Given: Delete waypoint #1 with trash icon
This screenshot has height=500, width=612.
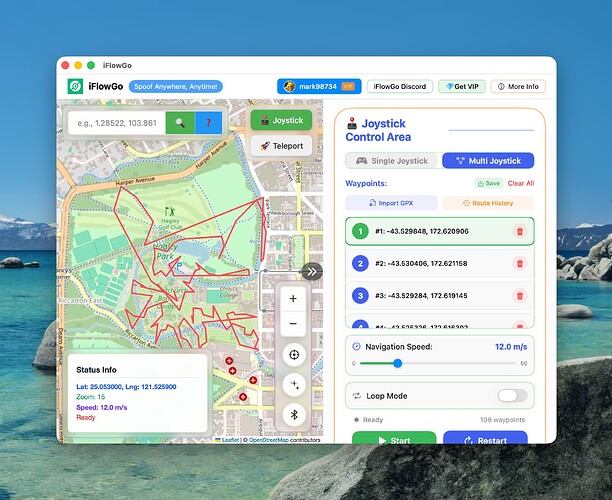Looking at the screenshot, I should coord(520,231).
